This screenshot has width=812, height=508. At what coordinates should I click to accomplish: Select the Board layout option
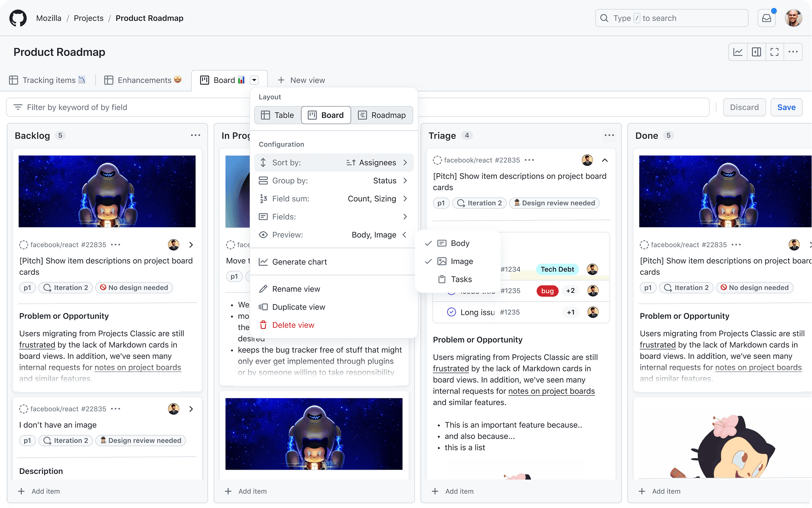[326, 115]
